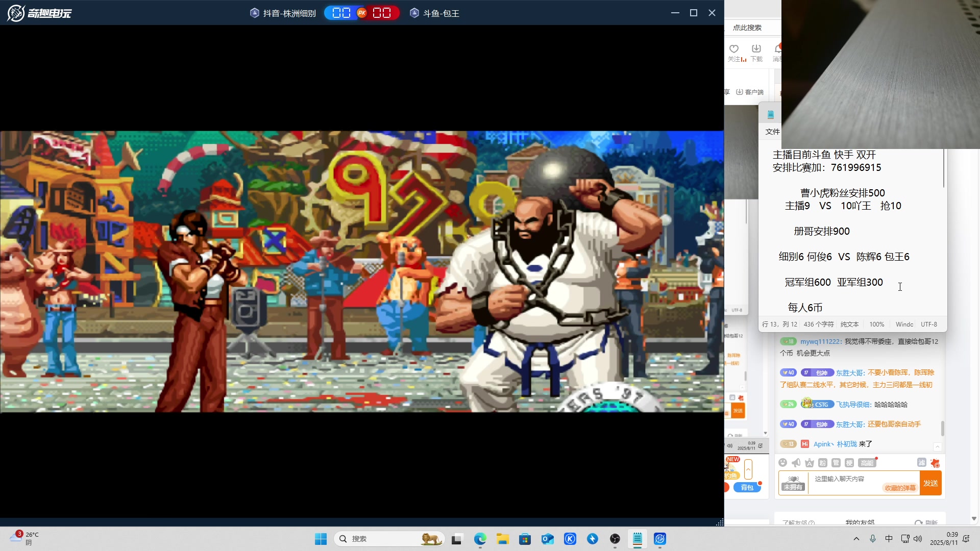The width and height of the screenshot is (980, 551).
Task: Open the blue K app in taskbar
Action: pos(570,539)
